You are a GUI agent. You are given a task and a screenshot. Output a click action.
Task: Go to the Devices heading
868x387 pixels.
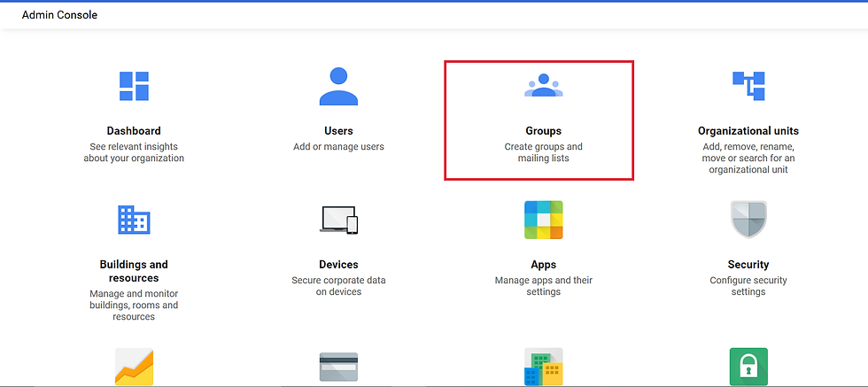click(338, 265)
